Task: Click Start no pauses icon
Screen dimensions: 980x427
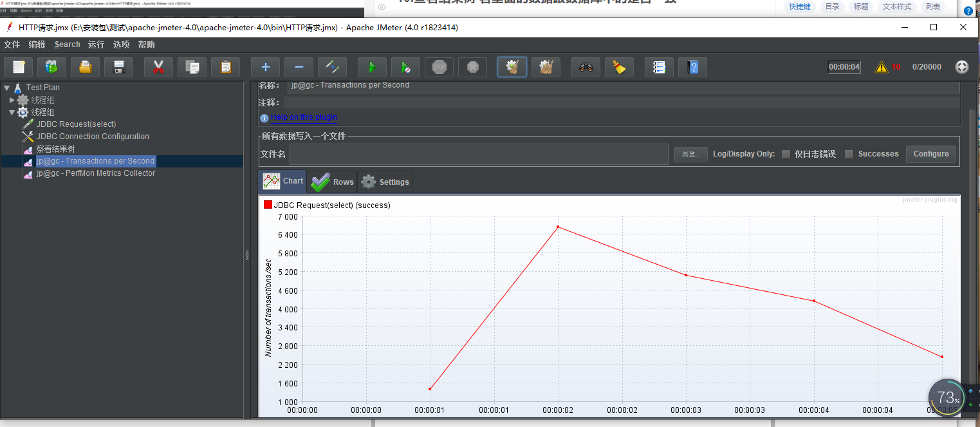Action: point(405,67)
